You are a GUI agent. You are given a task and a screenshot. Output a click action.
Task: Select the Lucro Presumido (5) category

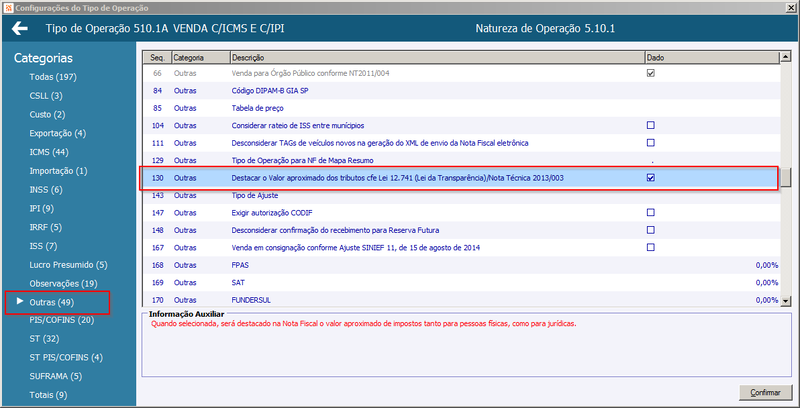[69, 265]
